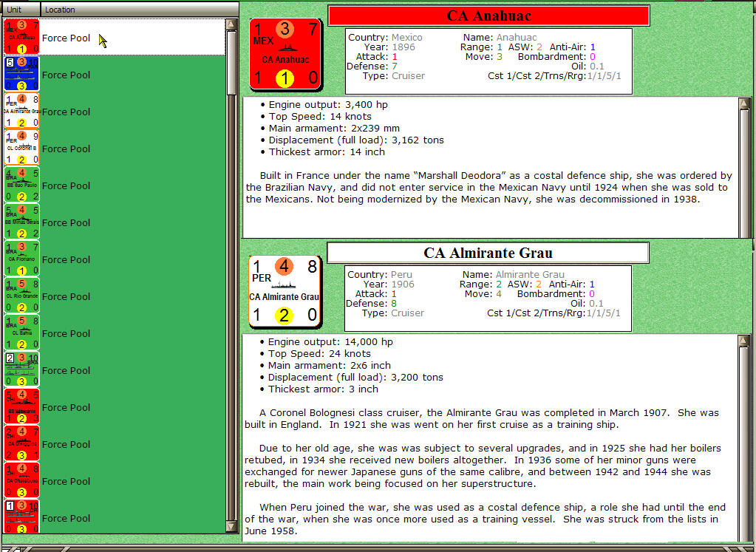756x552 pixels.
Task: Click the unit list scrollbar thumb
Action: click(231, 63)
